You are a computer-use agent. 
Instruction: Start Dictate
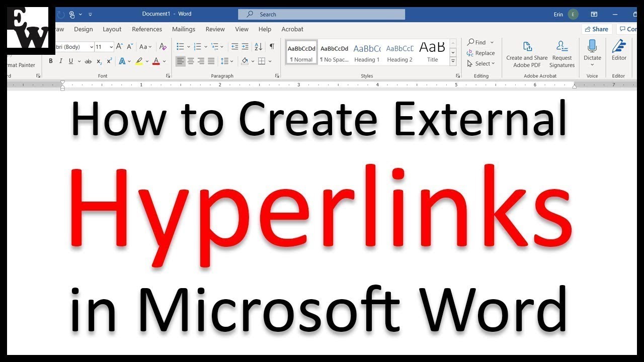pos(592,53)
